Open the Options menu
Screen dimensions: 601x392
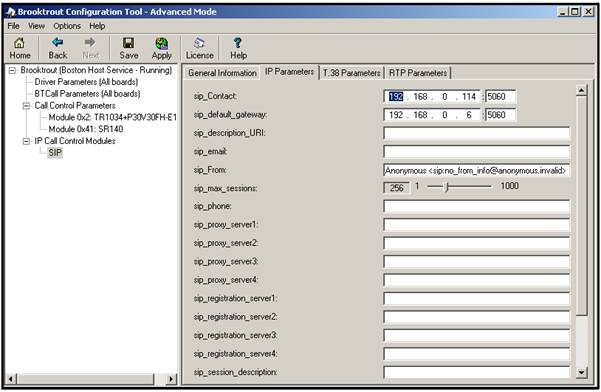67,26
